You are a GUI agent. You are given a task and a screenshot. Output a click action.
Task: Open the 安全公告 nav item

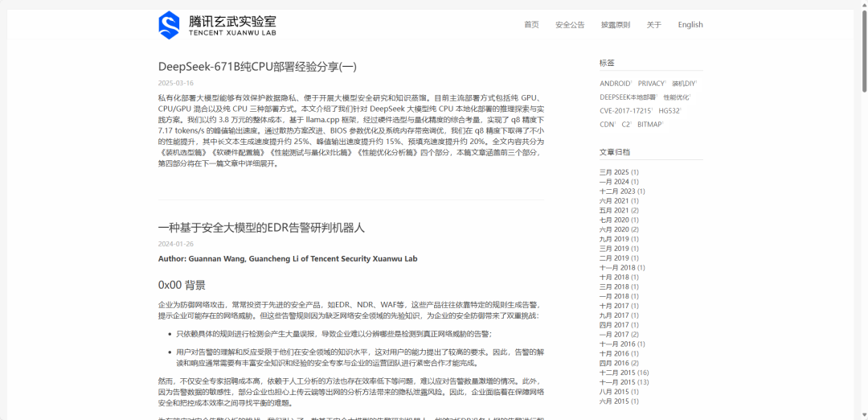point(570,25)
